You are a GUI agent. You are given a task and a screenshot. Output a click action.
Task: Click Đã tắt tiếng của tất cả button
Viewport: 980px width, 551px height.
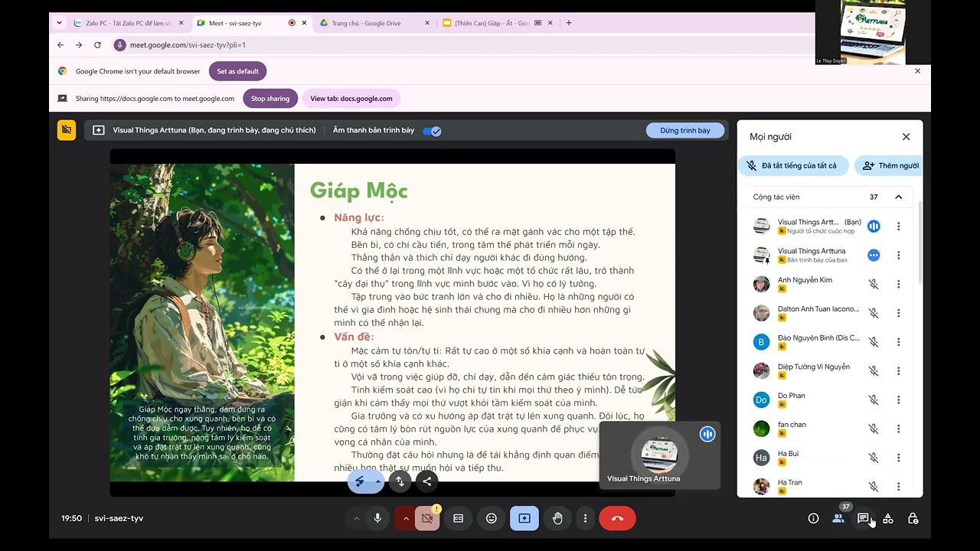793,165
